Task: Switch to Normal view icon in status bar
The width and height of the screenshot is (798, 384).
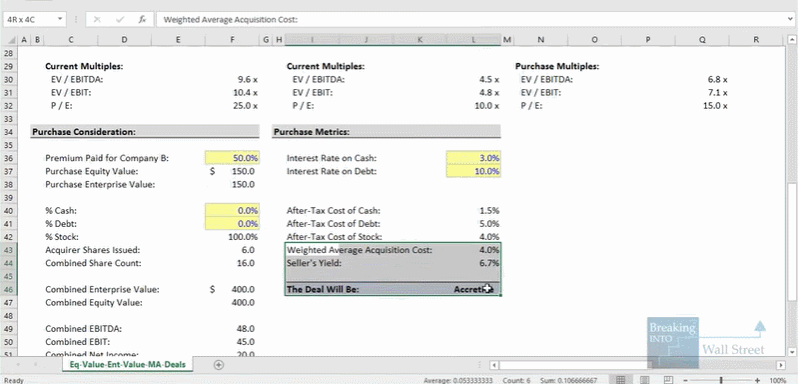Action: (620, 380)
